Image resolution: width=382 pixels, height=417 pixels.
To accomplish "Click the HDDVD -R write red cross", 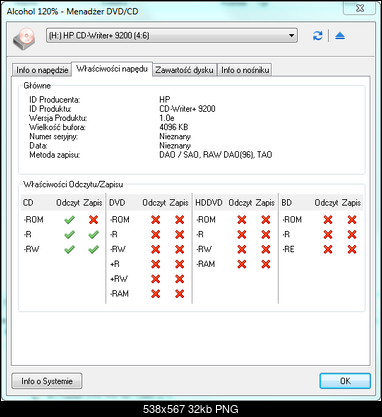I will pos(266,235).
